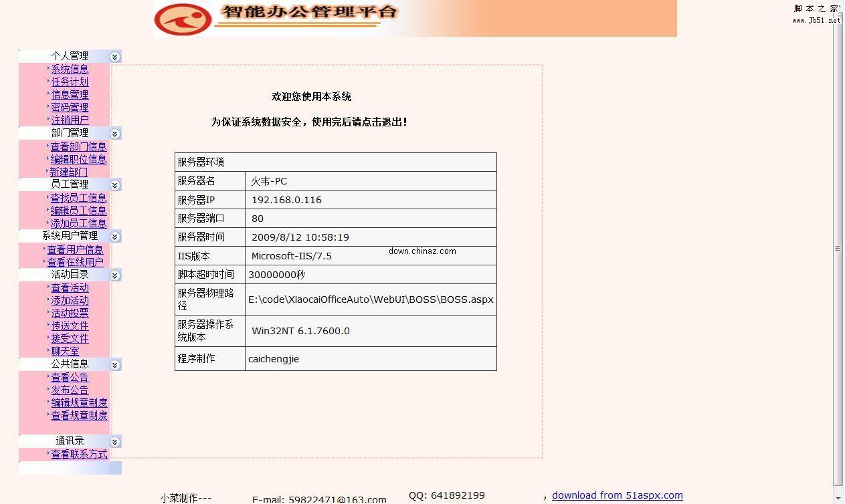Click the server time 2009/8/12 10:58:19

300,237
